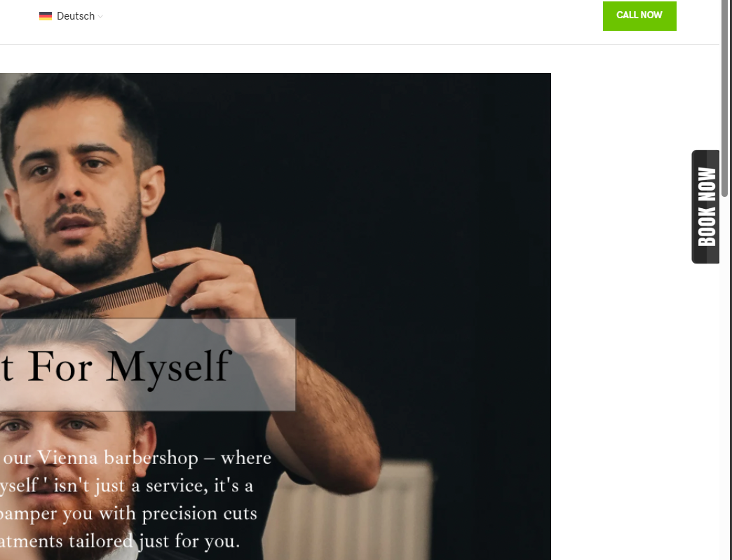Click the scissors tip above barber's hand

216,237
